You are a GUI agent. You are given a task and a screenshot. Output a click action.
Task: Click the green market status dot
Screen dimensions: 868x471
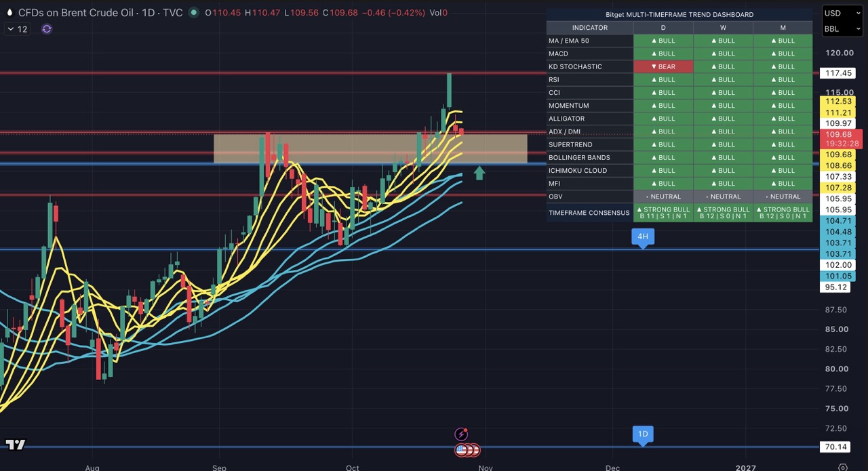(x=194, y=13)
